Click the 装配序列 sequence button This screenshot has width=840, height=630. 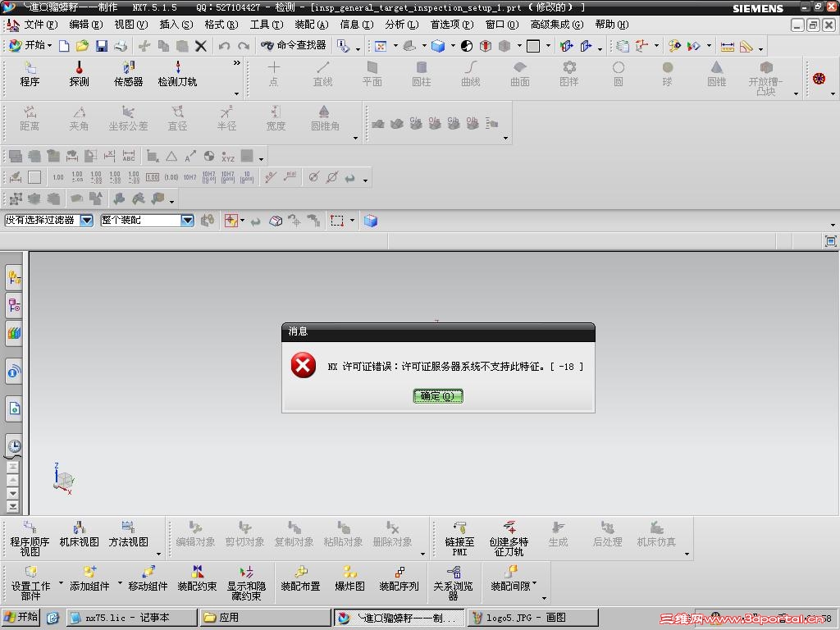pos(399,579)
